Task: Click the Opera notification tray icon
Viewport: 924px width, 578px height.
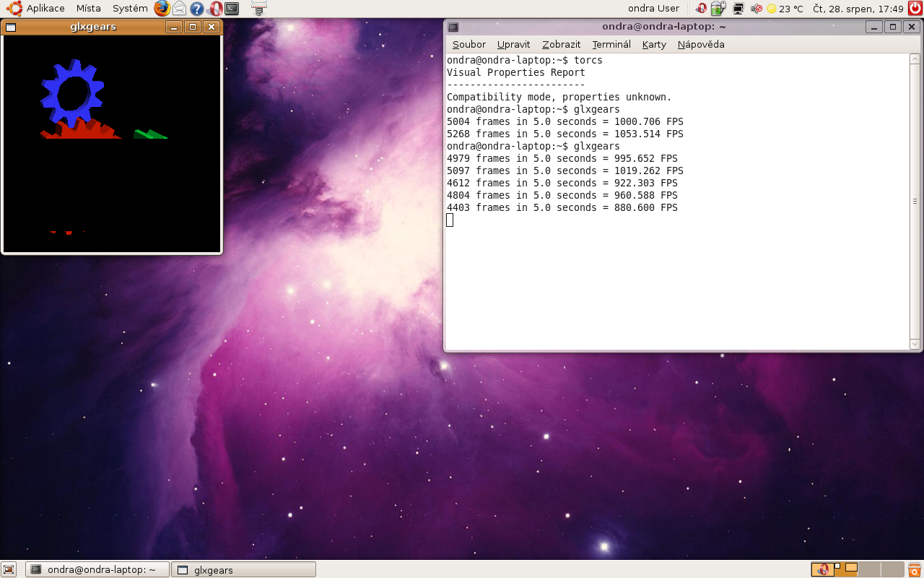Action: click(701, 9)
